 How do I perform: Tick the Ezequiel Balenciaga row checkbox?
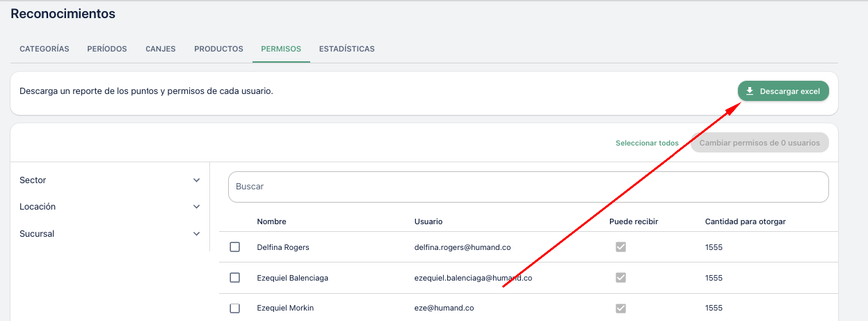click(235, 278)
